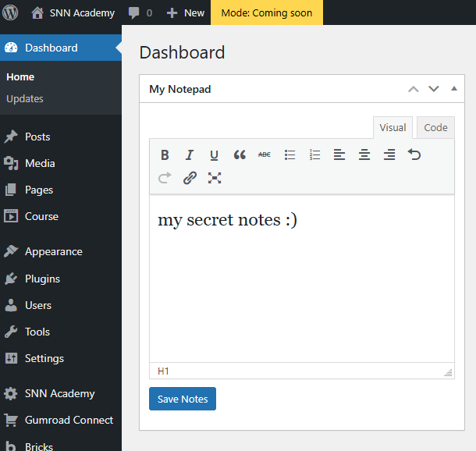Click the insert link icon
The height and width of the screenshot is (451, 476).
(x=190, y=178)
